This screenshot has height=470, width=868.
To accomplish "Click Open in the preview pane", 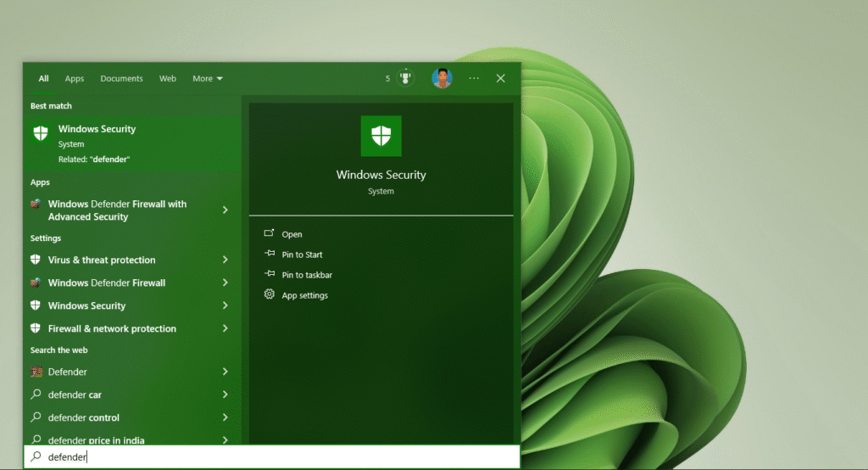I will pos(292,234).
